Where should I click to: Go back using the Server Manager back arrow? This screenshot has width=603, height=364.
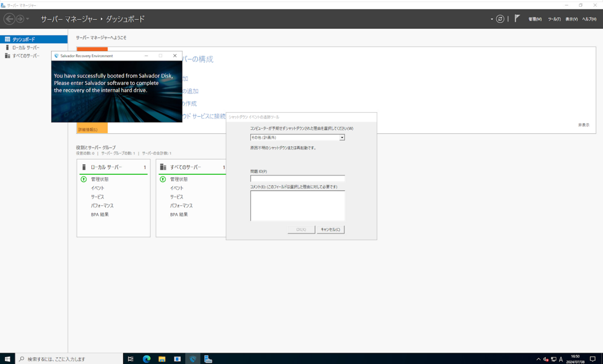[x=9, y=19]
